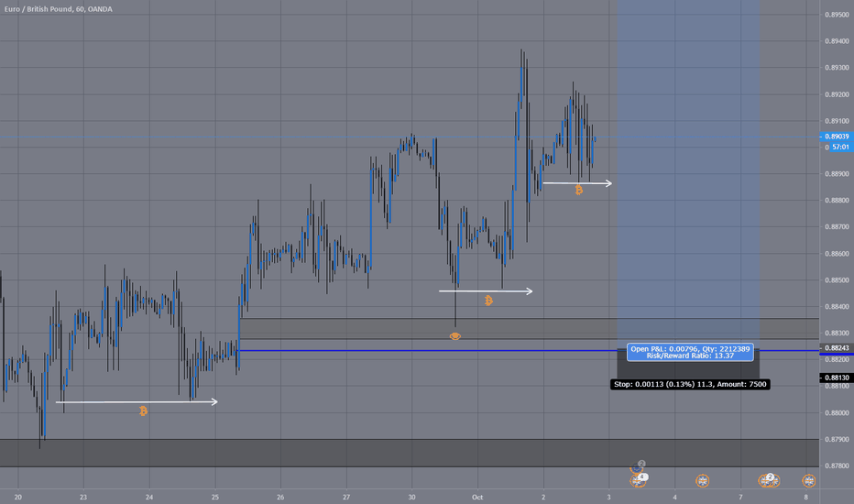Click the chart title Euro / British Pound, 60, OANDA

59,9
